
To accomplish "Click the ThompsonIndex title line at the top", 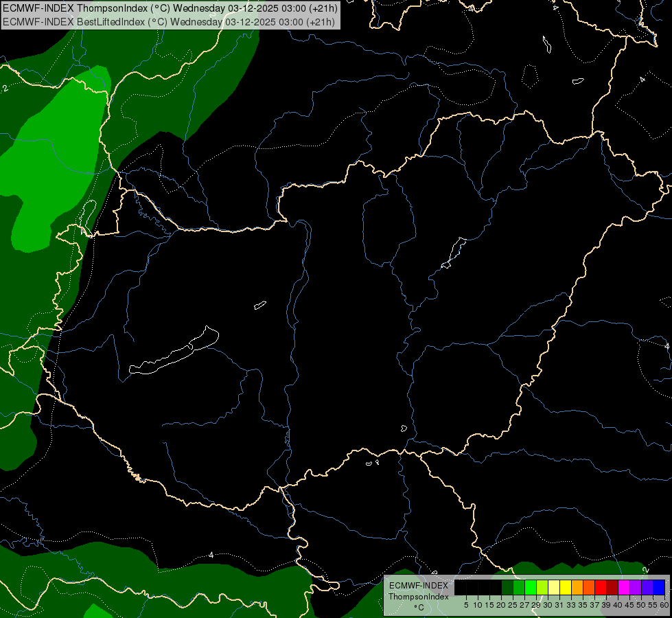I will (x=170, y=8).
